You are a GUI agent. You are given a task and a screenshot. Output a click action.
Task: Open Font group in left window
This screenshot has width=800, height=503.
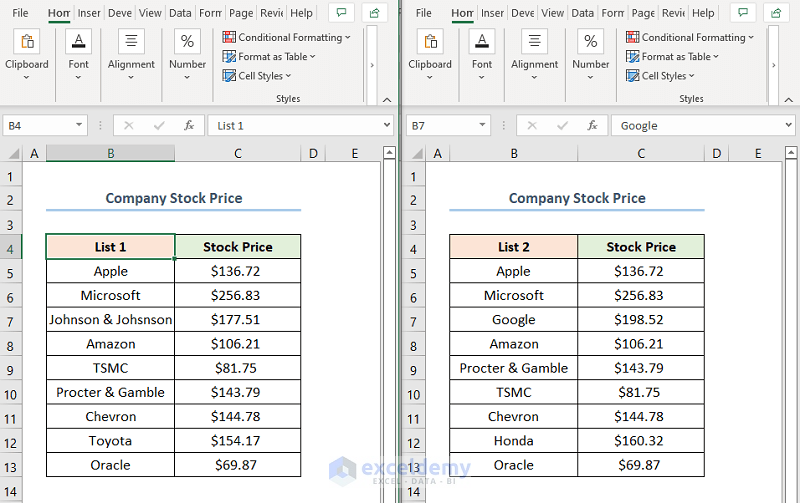point(78,56)
